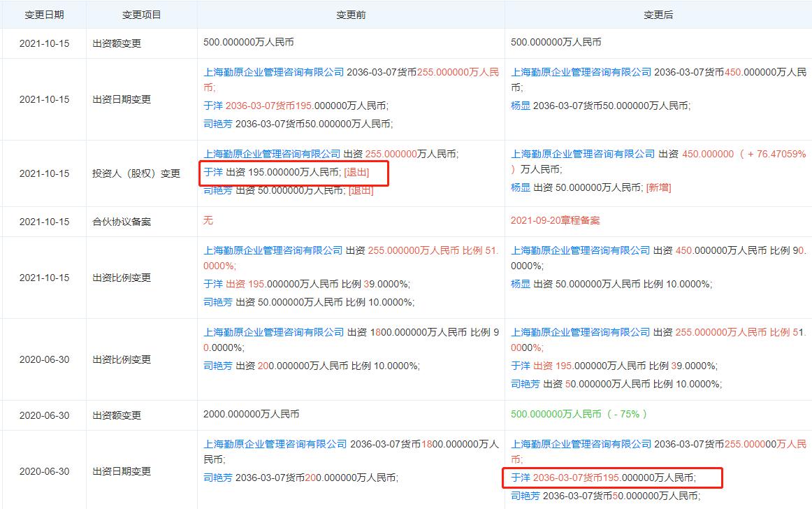The image size is (812, 509).
Task: Open 上海勤原企业管理咨询有限公司 in 2020-06-30 出资日期变更 变更前 cell
Action: [275, 444]
